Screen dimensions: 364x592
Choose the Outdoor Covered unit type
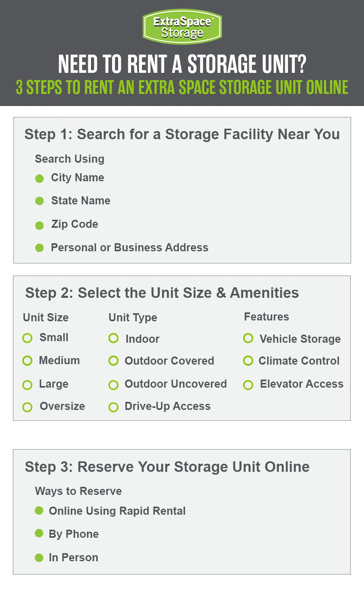coord(114,361)
